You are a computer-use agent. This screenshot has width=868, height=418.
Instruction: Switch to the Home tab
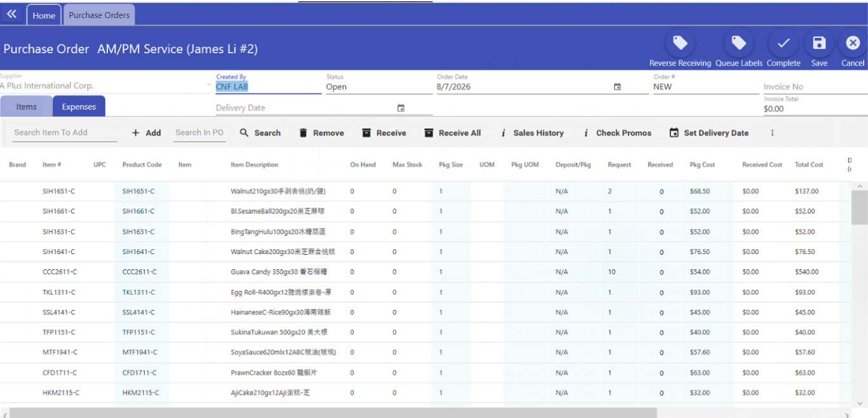click(44, 15)
